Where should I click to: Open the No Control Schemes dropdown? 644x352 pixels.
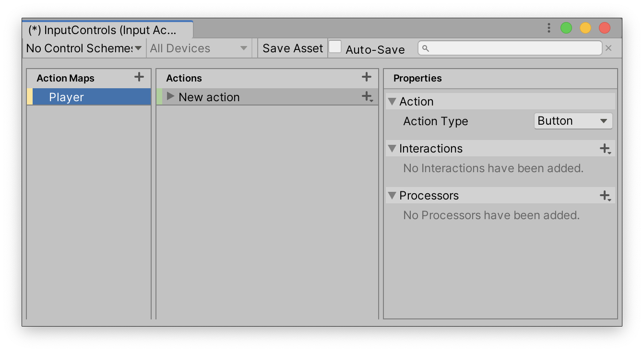click(x=84, y=48)
